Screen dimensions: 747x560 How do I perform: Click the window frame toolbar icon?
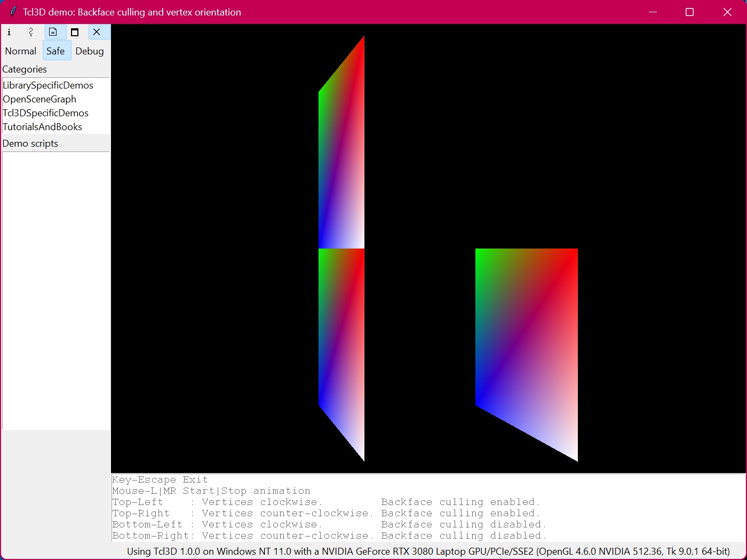point(75,32)
